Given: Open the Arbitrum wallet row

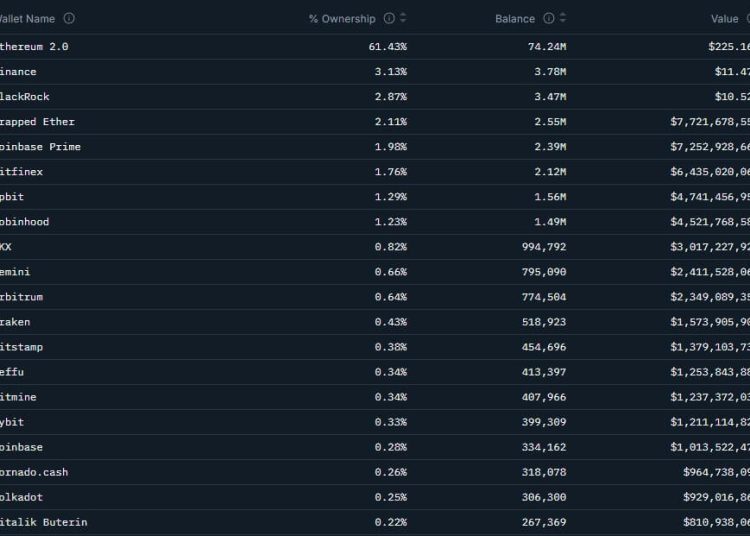Looking at the screenshot, I should pyautogui.click(x=21, y=297).
